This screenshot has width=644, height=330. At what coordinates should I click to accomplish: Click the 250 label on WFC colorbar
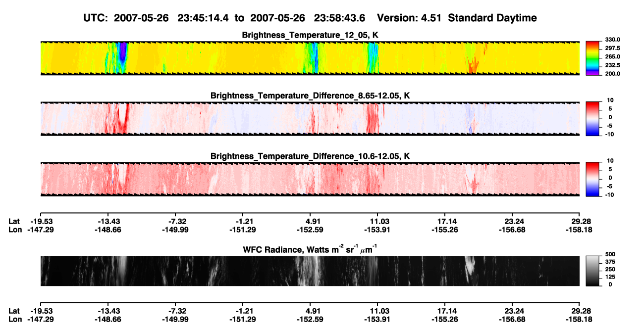609,269
